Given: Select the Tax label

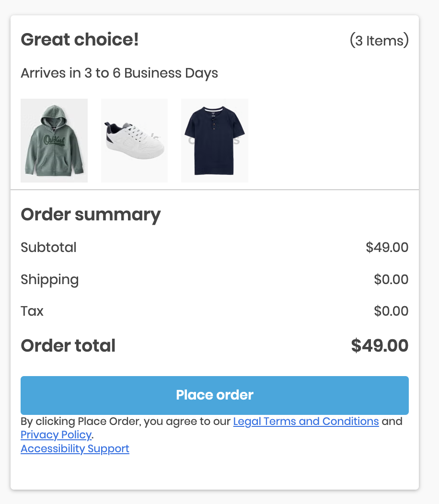Looking at the screenshot, I should pos(32,311).
